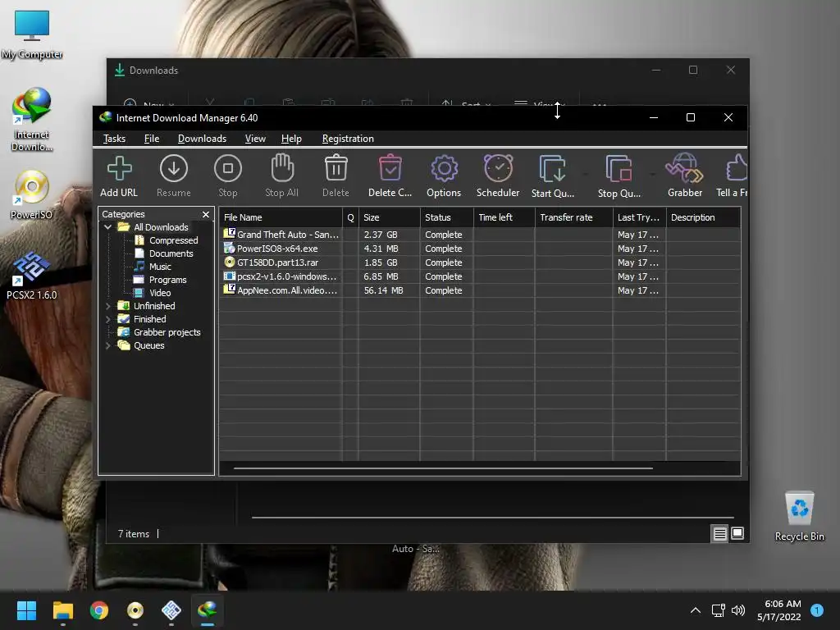The image size is (840, 630).
Task: Open the Downloads menu
Action: (202, 139)
